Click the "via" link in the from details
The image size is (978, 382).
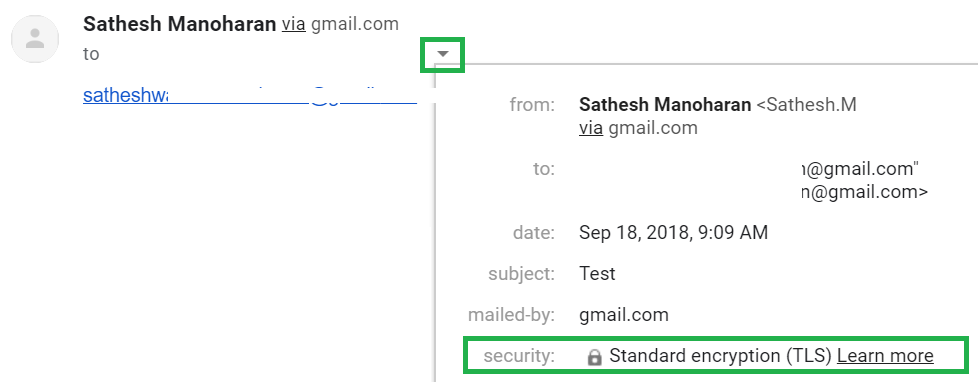point(591,128)
